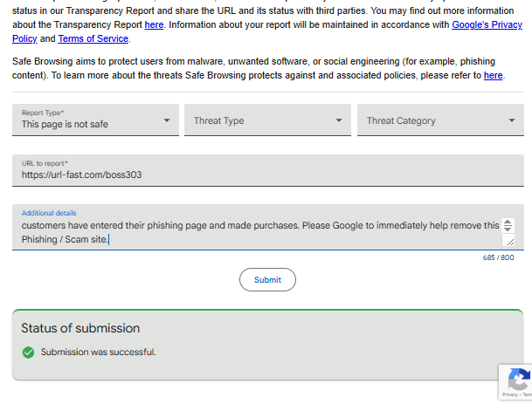Open the Transparency Report 'here' link
Image resolution: width=532 pixels, height=404 pixels.
[x=154, y=24]
